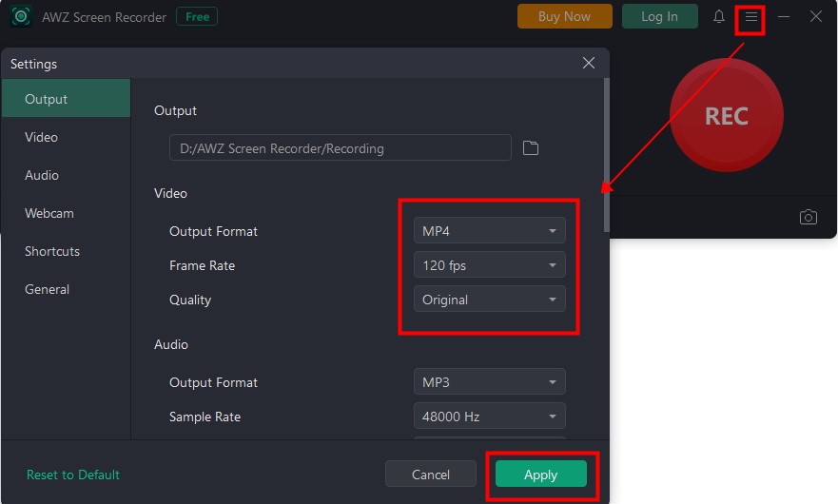Viewport: 838px width, 504px height.
Task: Close the AWZ Screen Recorder window
Action: pyautogui.click(x=815, y=16)
